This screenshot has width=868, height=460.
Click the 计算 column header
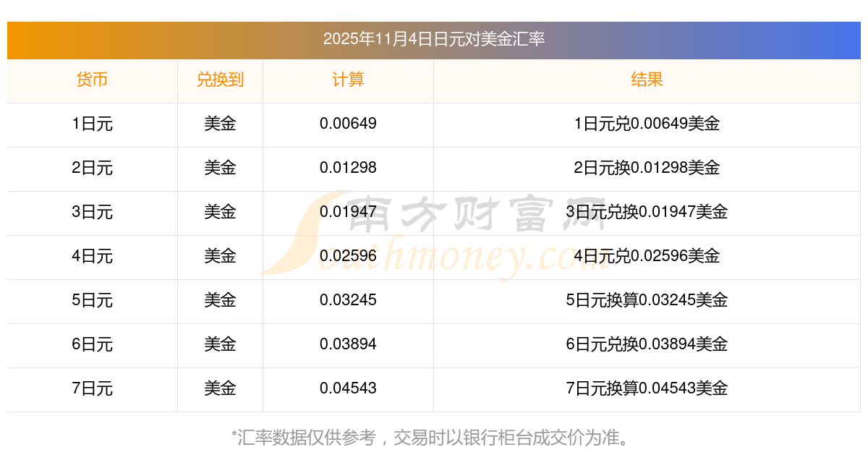(x=348, y=80)
